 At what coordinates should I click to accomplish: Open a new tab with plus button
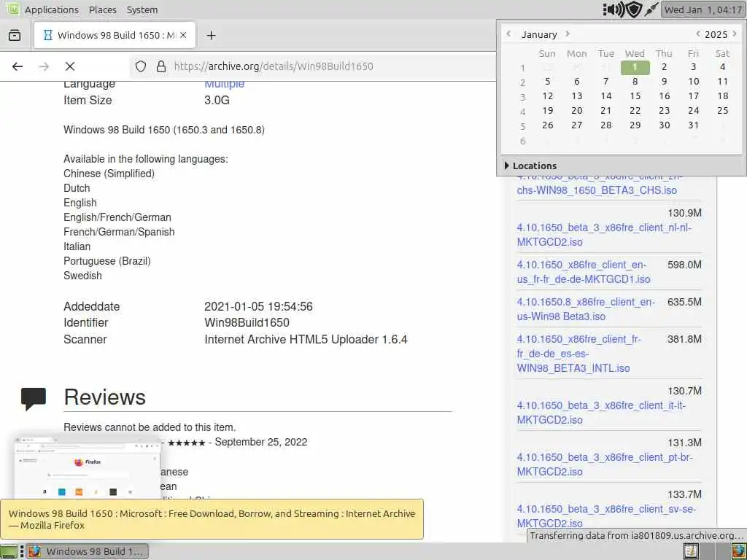coord(211,35)
